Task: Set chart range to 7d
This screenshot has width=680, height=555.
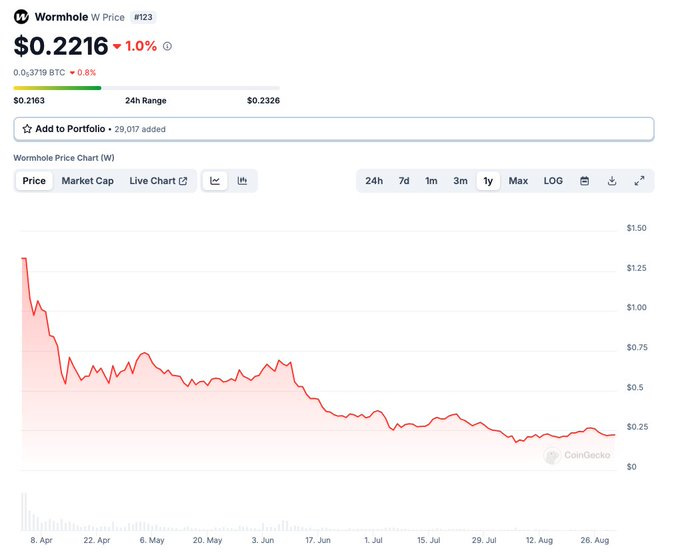Action: pos(404,181)
